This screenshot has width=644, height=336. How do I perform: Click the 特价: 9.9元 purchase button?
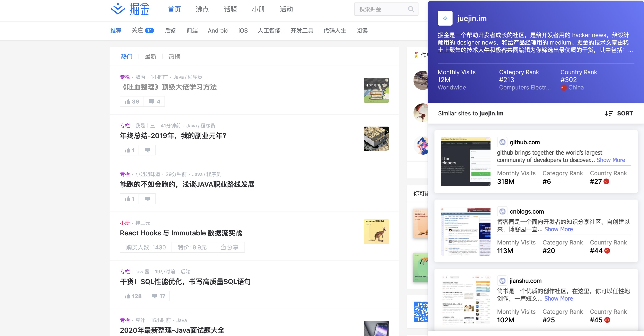(192, 247)
